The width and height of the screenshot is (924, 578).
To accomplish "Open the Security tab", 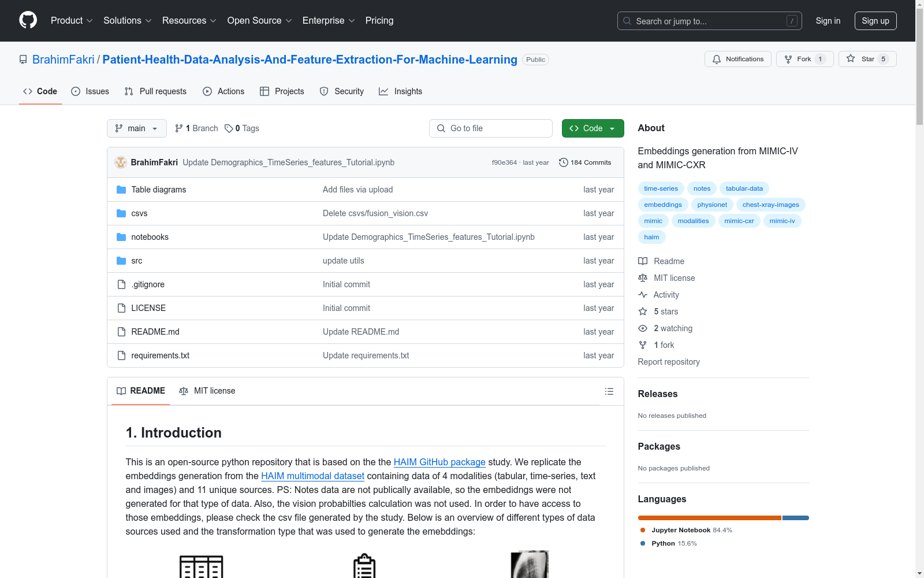I will pyautogui.click(x=342, y=91).
